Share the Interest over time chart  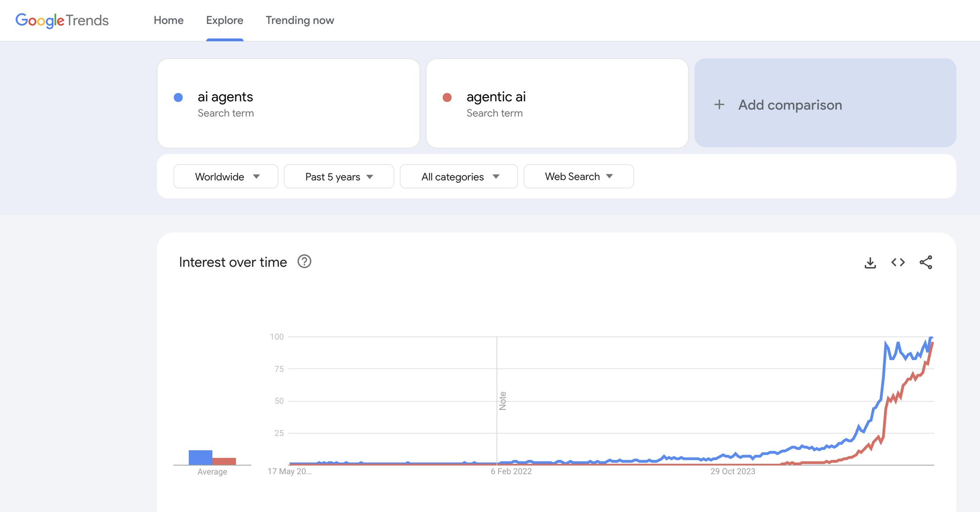click(926, 262)
